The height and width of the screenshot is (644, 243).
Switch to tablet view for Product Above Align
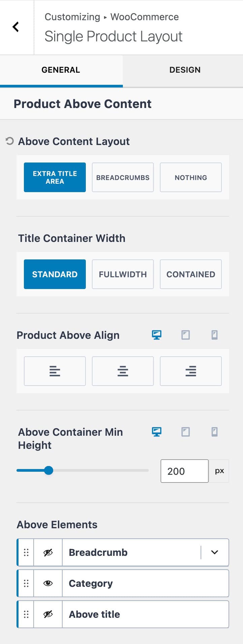(185, 335)
